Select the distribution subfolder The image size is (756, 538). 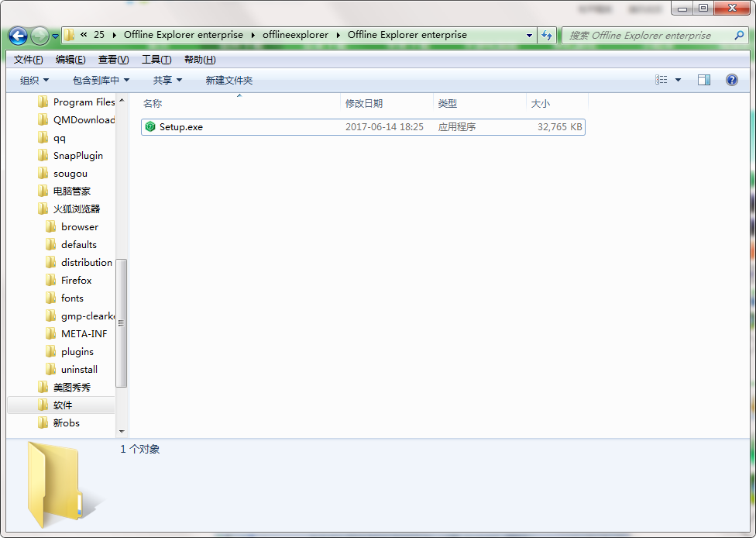[79, 263]
